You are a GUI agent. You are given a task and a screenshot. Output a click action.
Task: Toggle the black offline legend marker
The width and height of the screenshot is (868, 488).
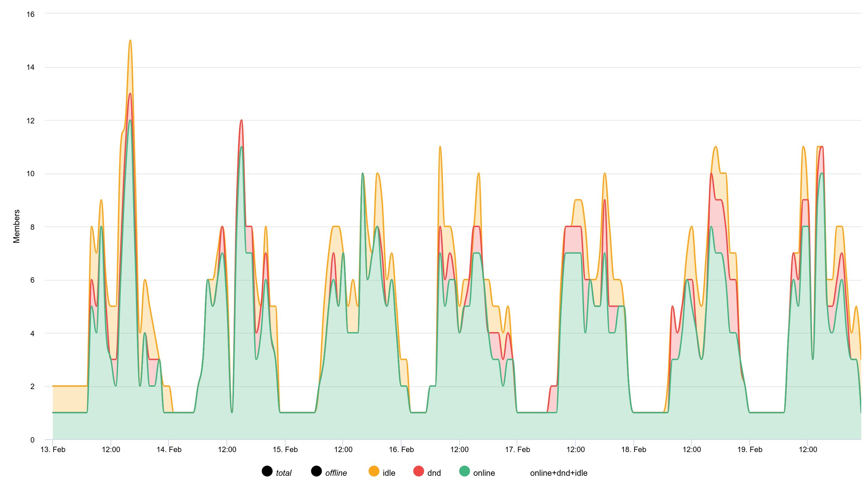tap(316, 471)
